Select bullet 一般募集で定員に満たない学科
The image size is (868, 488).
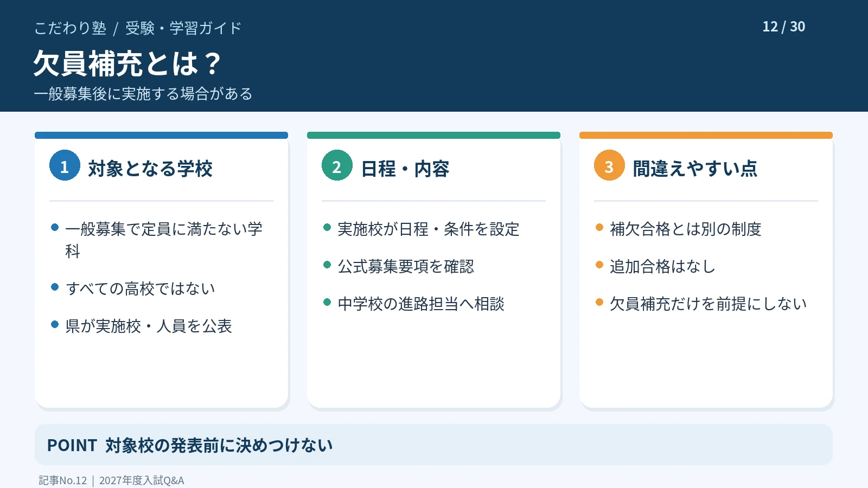[164, 240]
